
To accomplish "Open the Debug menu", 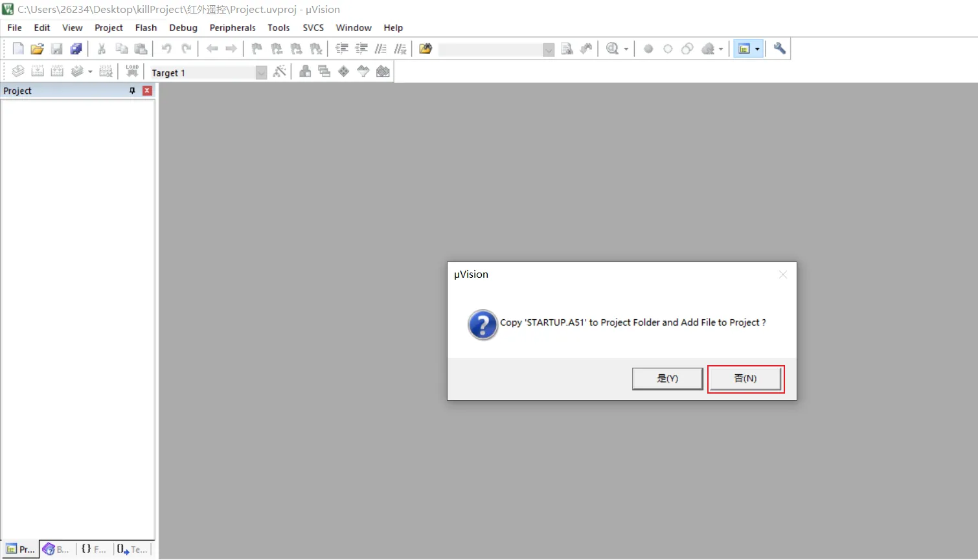I will (x=183, y=28).
